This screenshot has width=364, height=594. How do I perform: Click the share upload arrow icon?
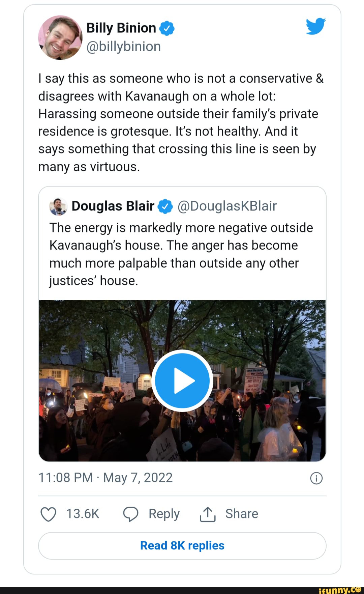coord(207,514)
